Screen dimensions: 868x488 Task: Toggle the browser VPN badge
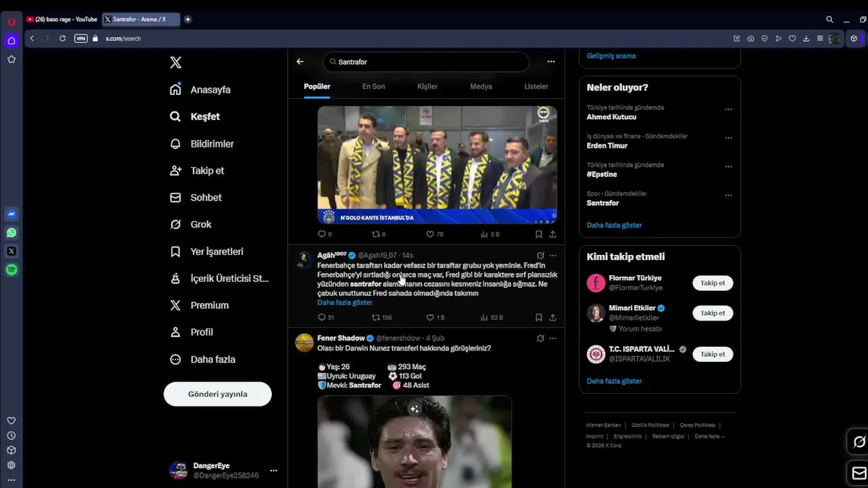coord(81,39)
